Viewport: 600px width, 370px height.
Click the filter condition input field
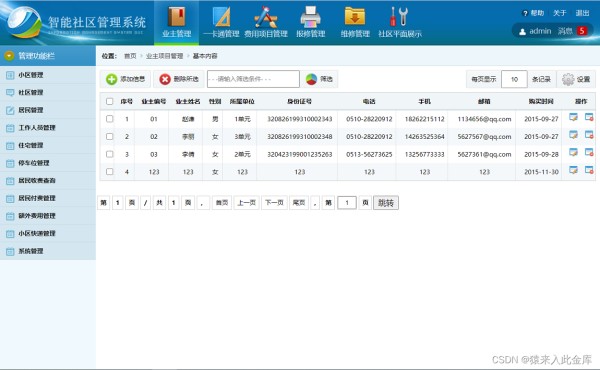[253, 79]
